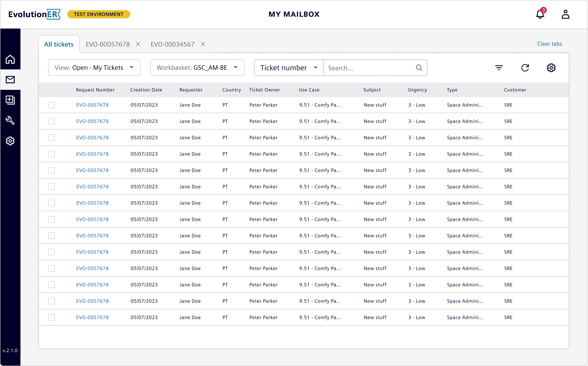
Task: Open table settings gear icon
Action: (551, 68)
